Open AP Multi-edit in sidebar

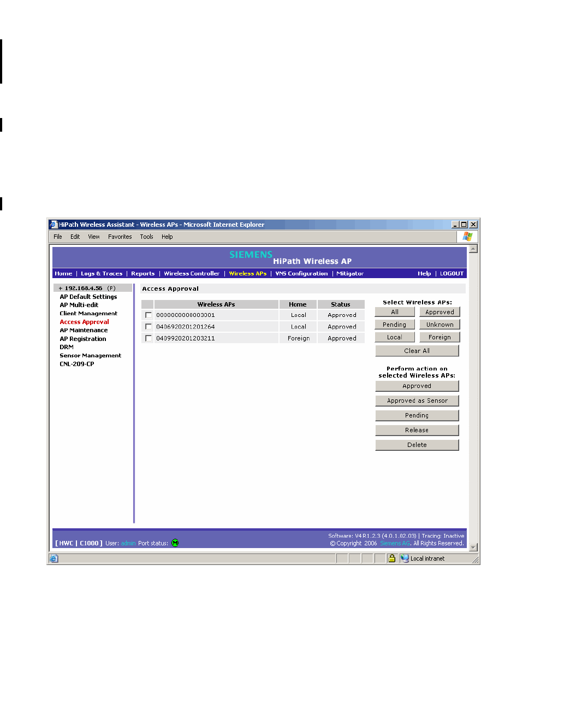tap(79, 305)
